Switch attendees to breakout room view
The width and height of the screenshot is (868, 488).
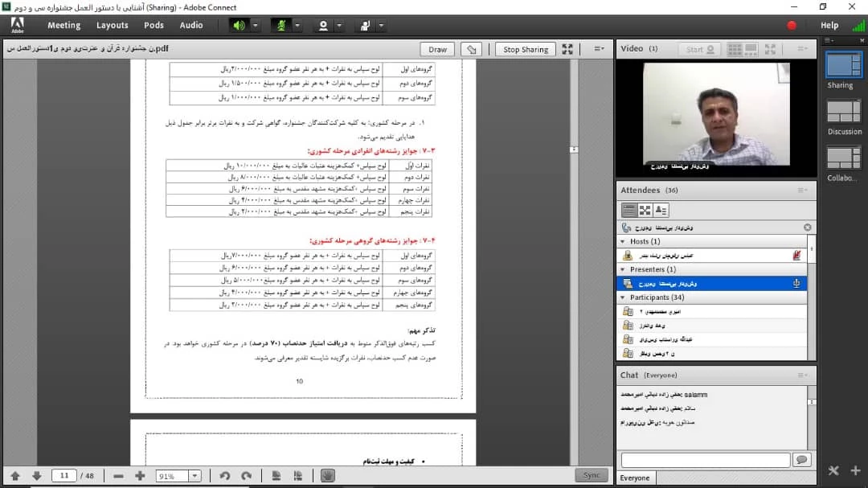coord(645,210)
